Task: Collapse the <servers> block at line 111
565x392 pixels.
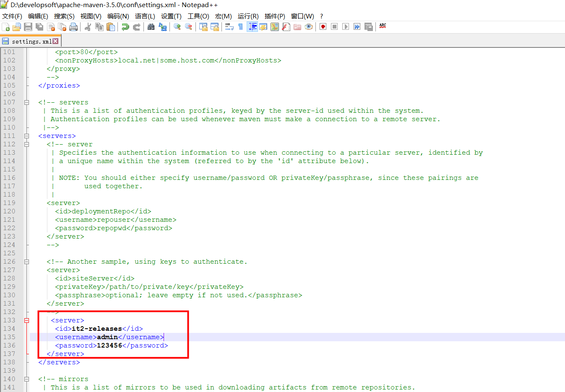Action: tap(26, 136)
